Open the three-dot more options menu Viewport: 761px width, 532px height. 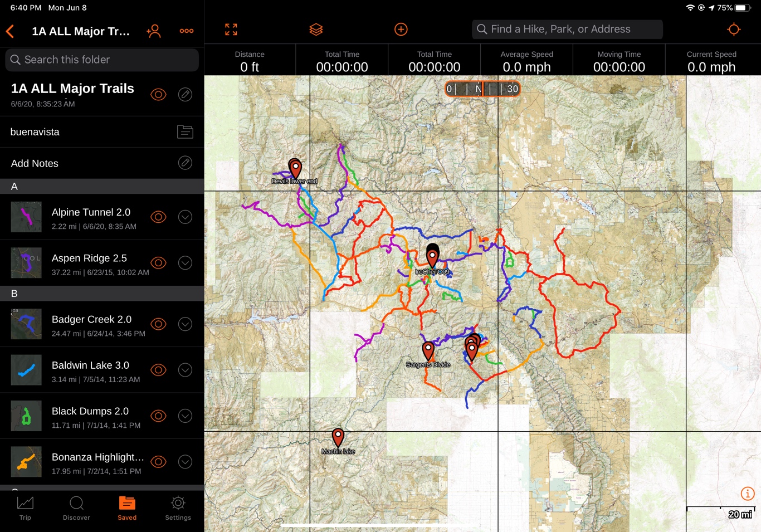[187, 31]
